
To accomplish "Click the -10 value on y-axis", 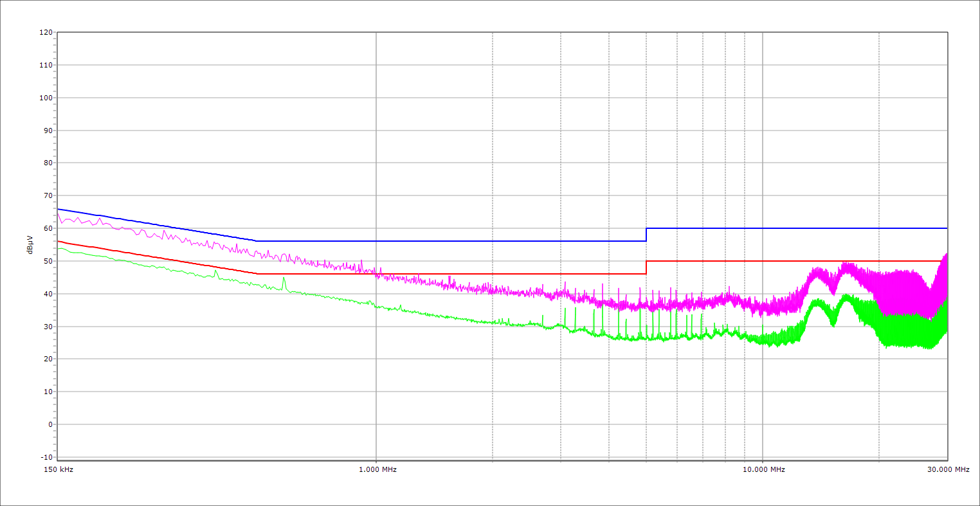I will coord(46,457).
